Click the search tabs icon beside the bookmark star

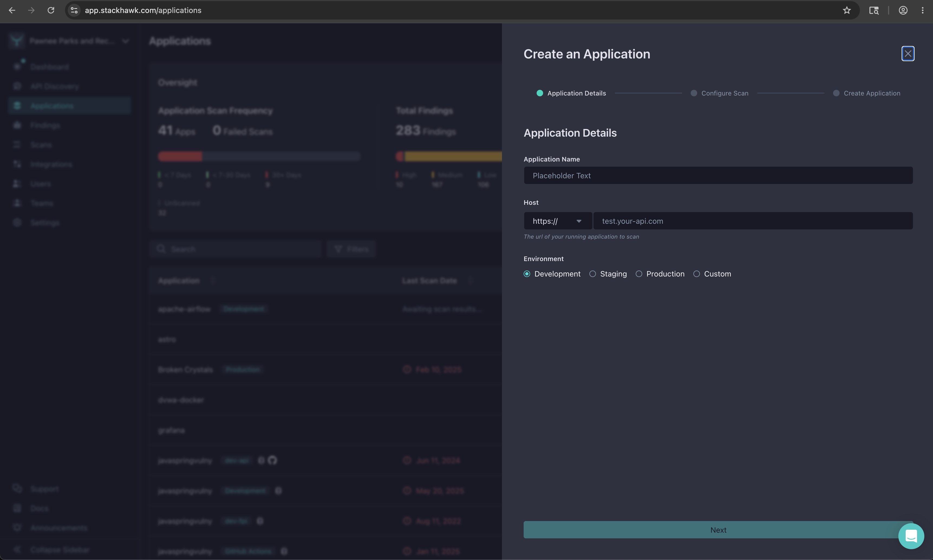tap(874, 10)
